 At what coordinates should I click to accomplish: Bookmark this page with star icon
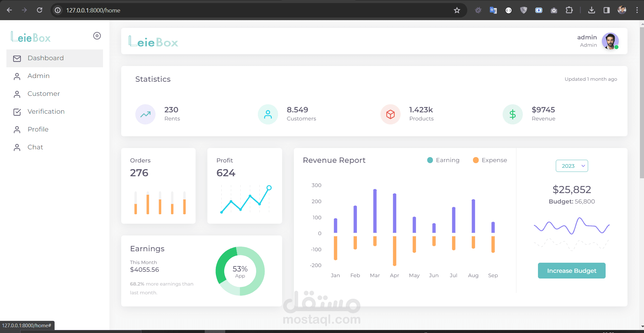pos(457,10)
